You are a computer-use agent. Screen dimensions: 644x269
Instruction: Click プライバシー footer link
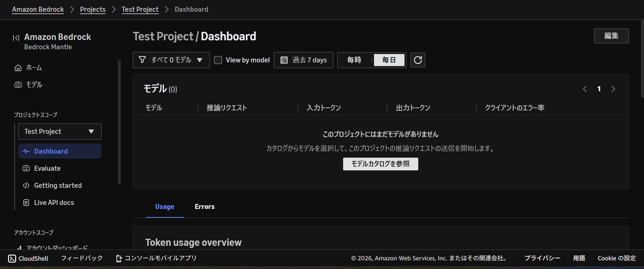tap(542, 258)
